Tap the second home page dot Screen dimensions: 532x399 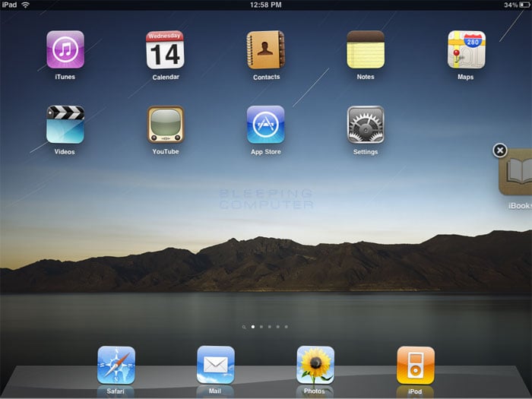[x=261, y=327]
